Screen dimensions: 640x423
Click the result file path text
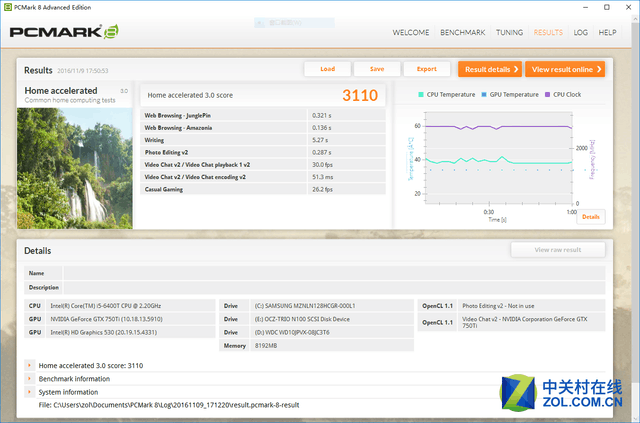169,405
